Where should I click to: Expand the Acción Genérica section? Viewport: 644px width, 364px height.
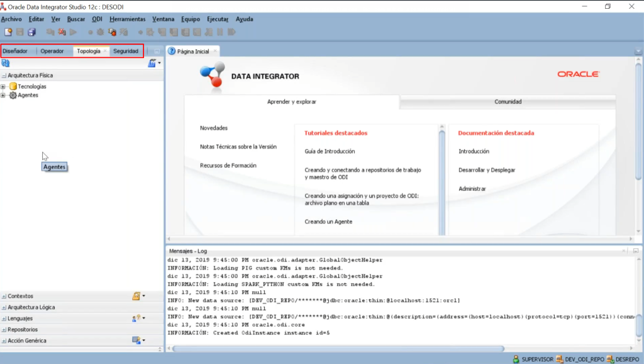click(x=4, y=341)
